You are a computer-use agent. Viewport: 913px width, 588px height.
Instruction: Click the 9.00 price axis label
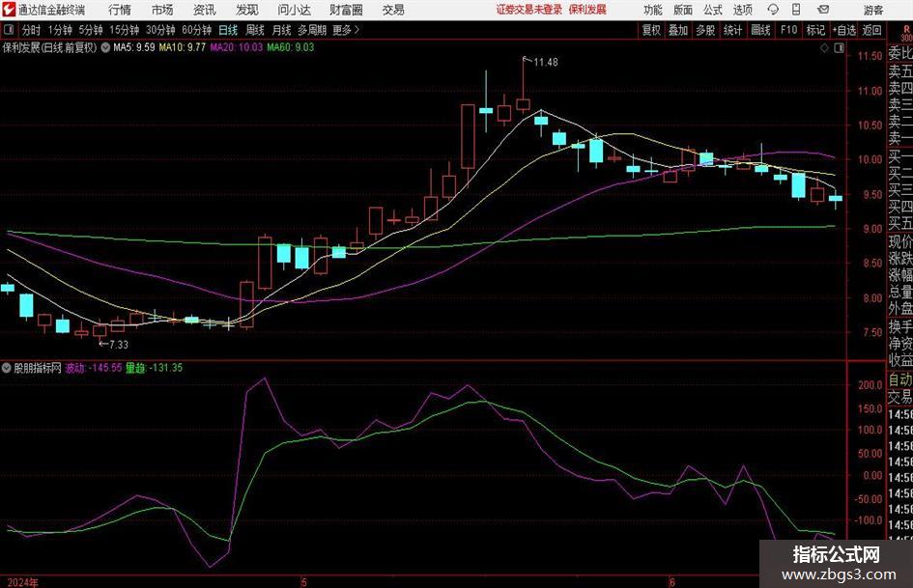[x=872, y=230]
